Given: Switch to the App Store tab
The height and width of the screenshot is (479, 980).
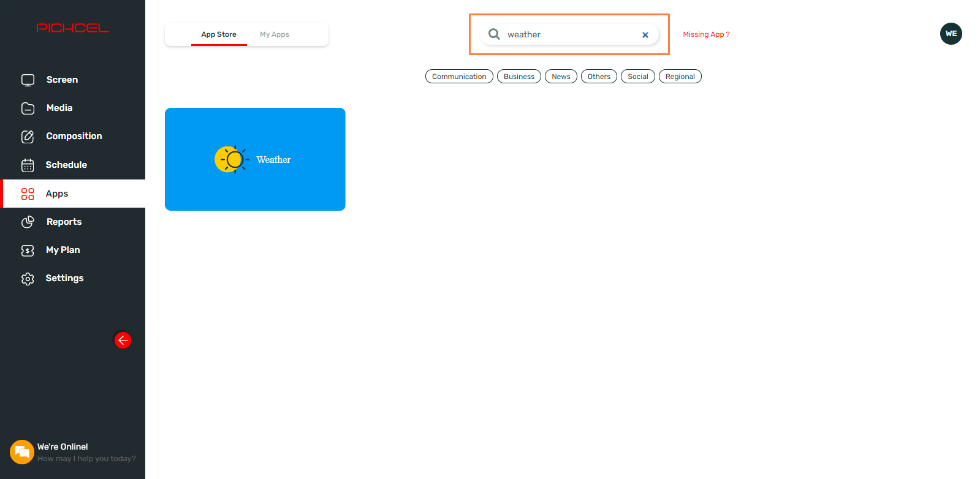Looking at the screenshot, I should (219, 34).
